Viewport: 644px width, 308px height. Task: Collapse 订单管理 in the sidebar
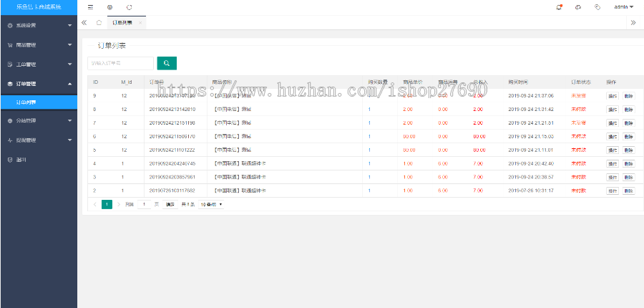[x=39, y=84]
